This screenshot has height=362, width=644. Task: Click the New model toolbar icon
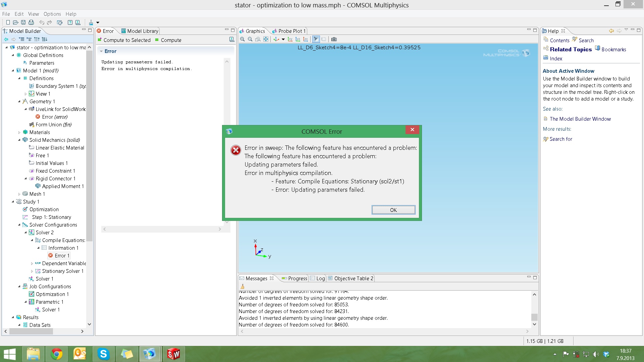pyautogui.click(x=8, y=22)
